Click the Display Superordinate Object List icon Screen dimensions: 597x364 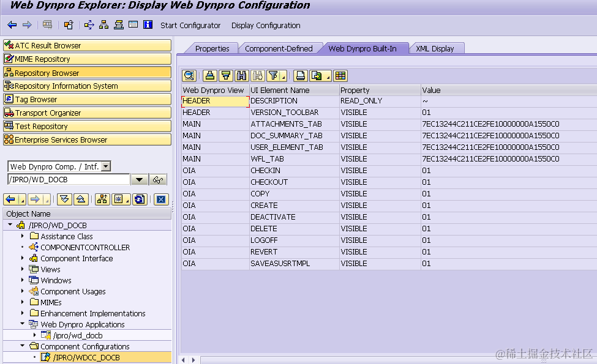pyautogui.click(x=102, y=199)
